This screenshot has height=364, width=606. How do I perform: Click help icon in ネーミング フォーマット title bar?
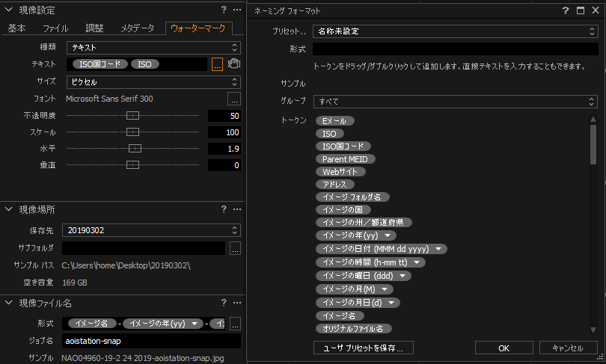pyautogui.click(x=566, y=10)
